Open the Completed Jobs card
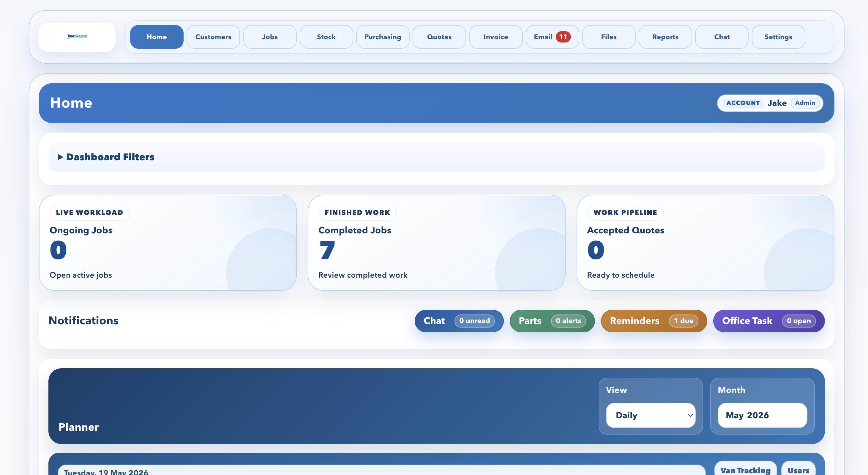Screen dimensions: 868x475 tap(436, 243)
